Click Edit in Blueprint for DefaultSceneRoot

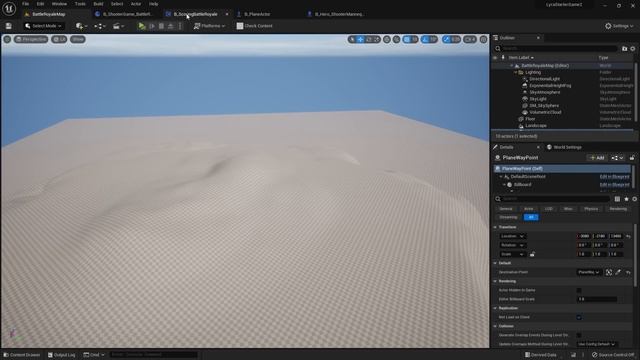(x=614, y=177)
